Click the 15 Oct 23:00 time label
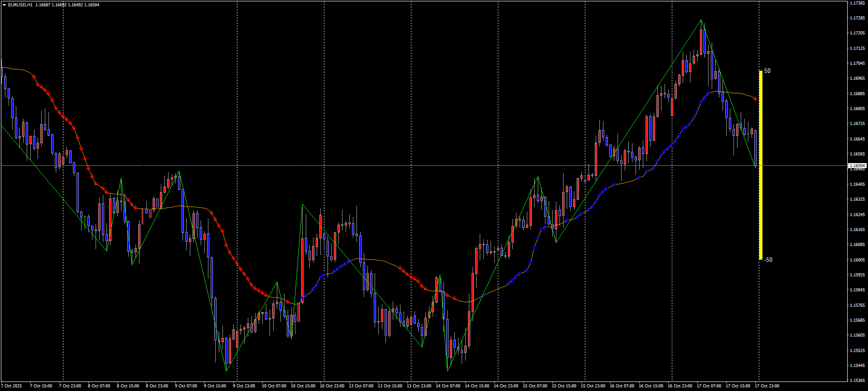This screenshot has width=868, height=391. tap(593, 386)
